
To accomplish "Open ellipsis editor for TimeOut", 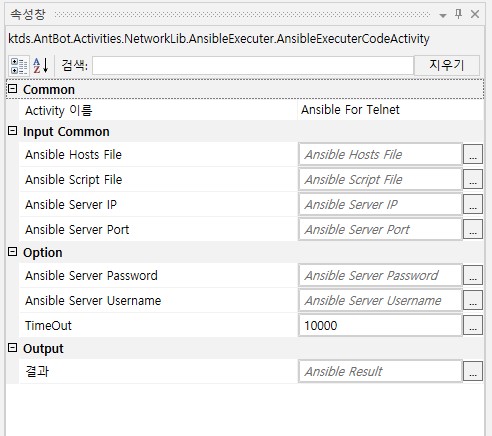I will pyautogui.click(x=473, y=325).
